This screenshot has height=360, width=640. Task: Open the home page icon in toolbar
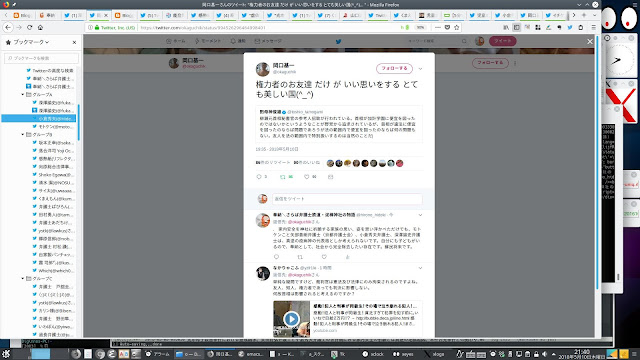tap(40, 27)
